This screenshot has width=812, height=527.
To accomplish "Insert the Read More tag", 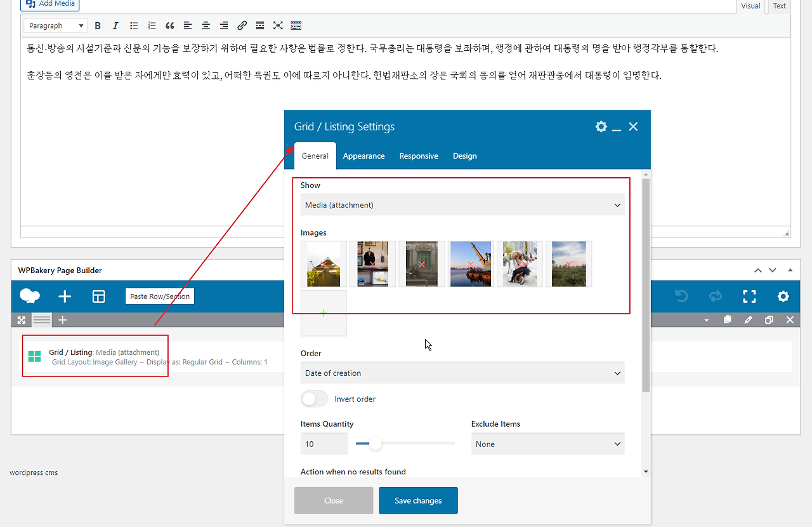I will 259,26.
